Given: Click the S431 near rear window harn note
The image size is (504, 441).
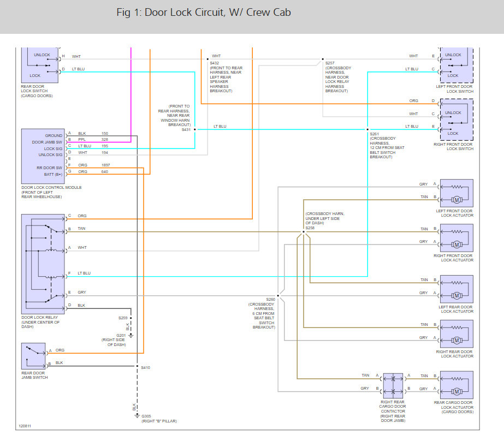Looking at the screenshot, I should tap(174, 118).
